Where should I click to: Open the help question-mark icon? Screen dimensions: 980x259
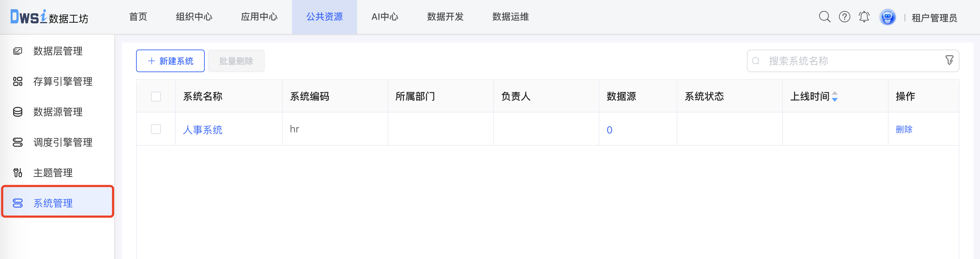[844, 17]
